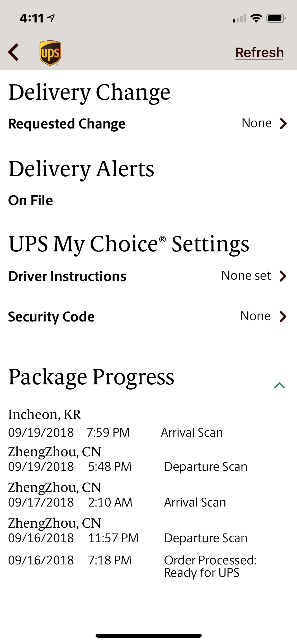Screen dimensions: 297x644
Task: Tap the Package Progress heading
Action: 91,377
